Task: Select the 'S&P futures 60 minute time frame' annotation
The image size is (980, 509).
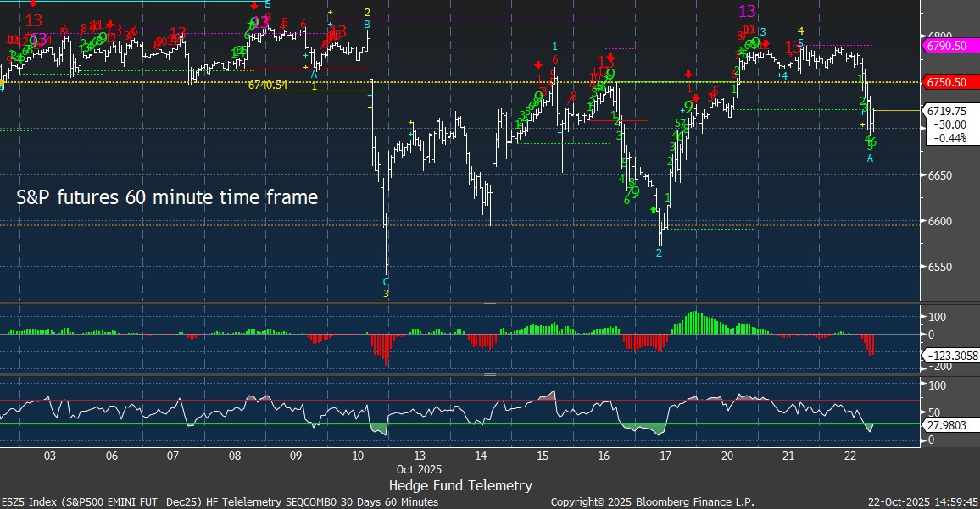Action: (x=167, y=198)
